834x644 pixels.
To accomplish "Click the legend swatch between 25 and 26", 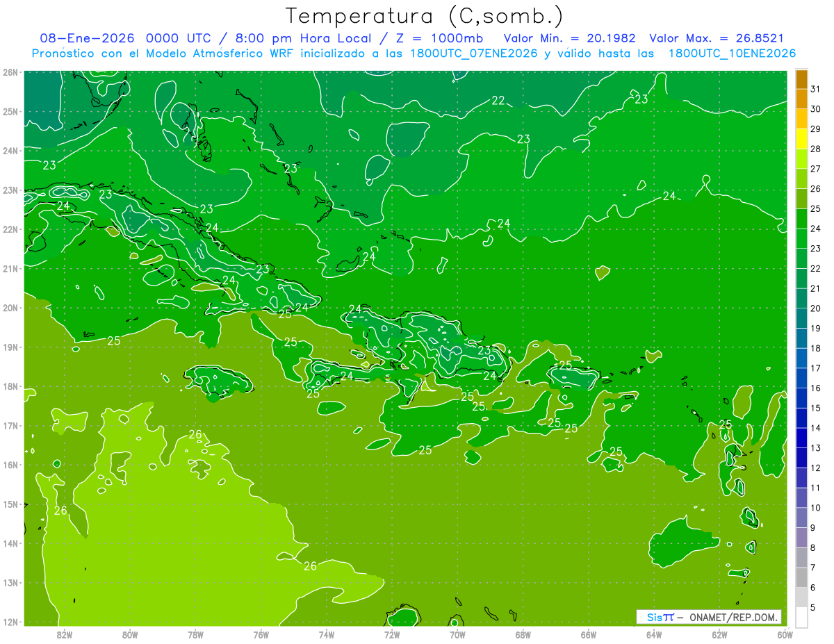I will tap(801, 199).
